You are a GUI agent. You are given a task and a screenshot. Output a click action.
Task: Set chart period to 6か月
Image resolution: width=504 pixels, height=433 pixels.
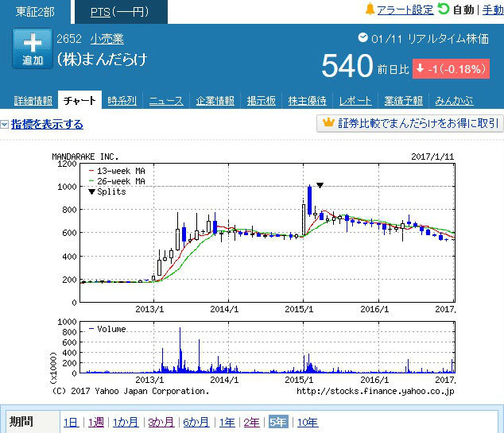(196, 422)
